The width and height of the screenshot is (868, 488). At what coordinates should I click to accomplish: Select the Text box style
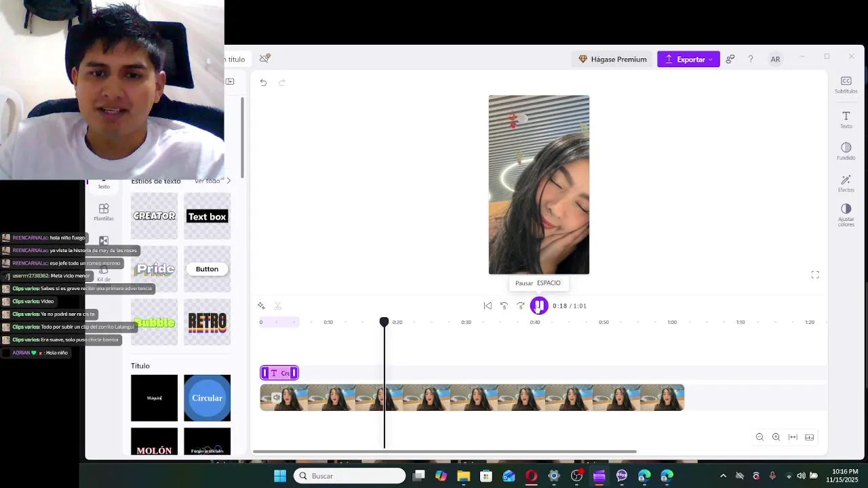[207, 216]
